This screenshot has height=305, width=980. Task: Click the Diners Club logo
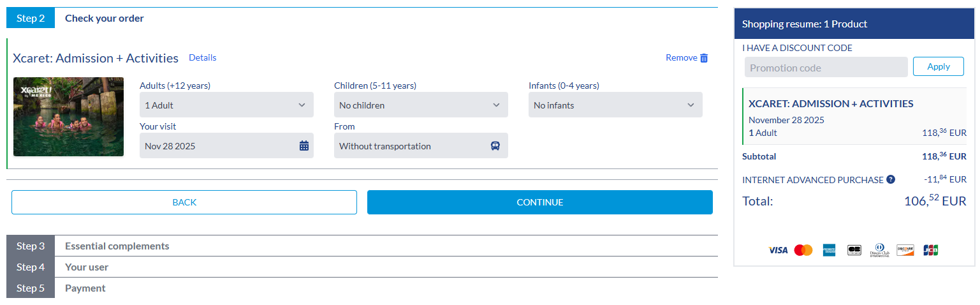[879, 250]
